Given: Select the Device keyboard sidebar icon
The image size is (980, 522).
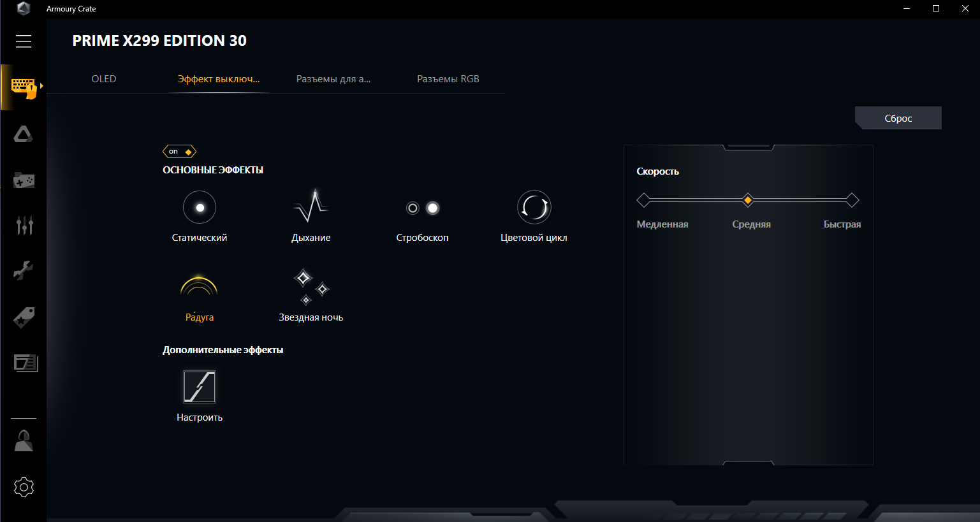Looking at the screenshot, I should point(24,88).
